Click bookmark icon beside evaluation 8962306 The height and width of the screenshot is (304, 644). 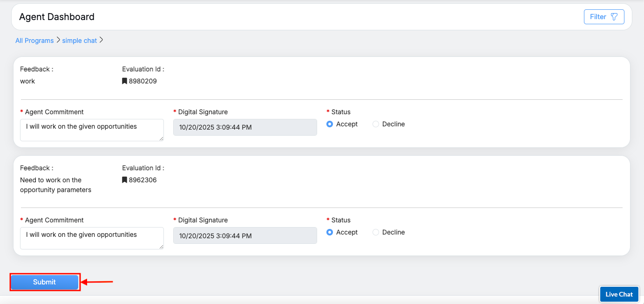coord(124,180)
